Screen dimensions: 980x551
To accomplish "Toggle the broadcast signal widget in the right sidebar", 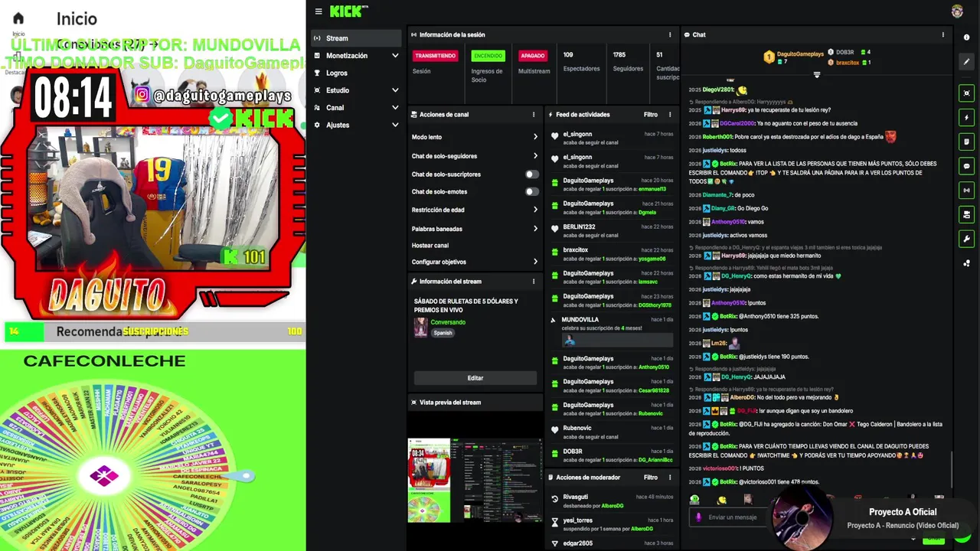I will (966, 191).
